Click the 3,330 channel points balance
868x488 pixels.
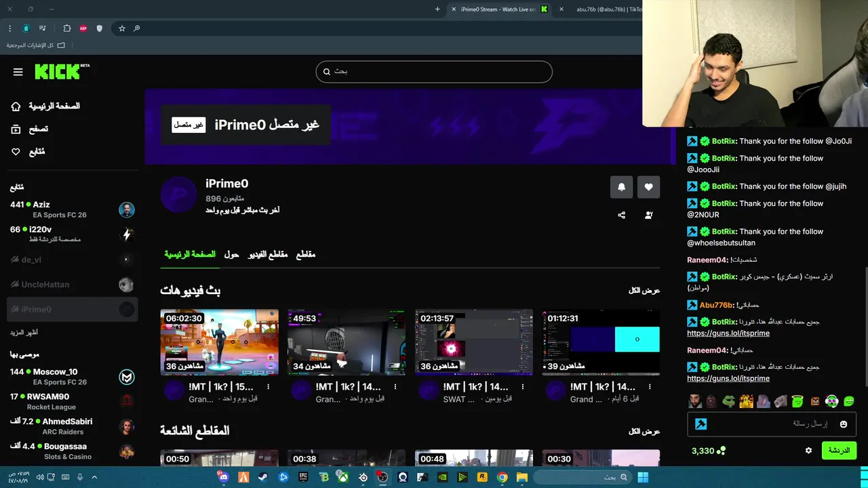(x=709, y=451)
